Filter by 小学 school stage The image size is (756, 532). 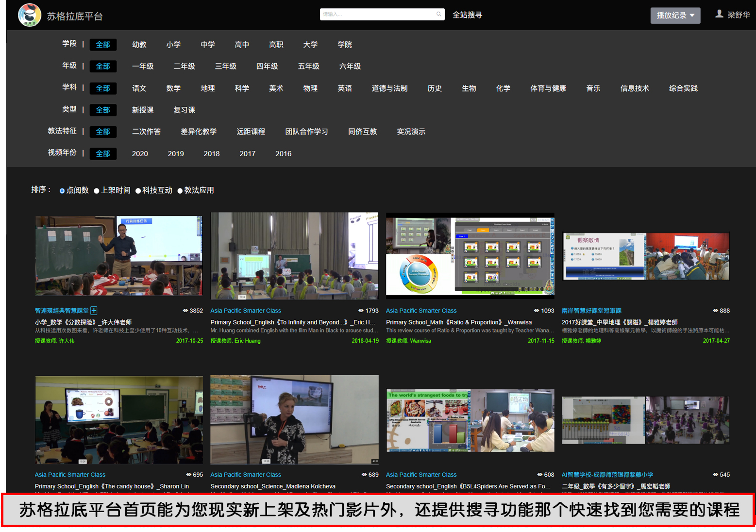point(173,45)
